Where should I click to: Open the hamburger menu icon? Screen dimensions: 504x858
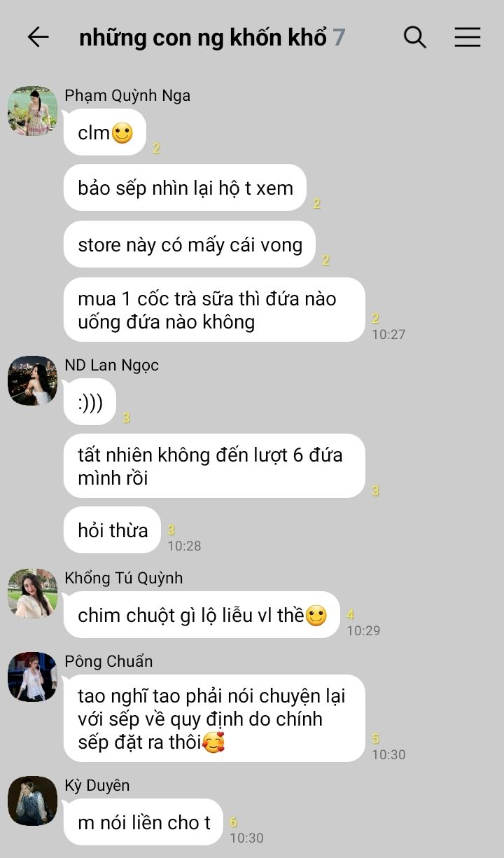click(468, 37)
